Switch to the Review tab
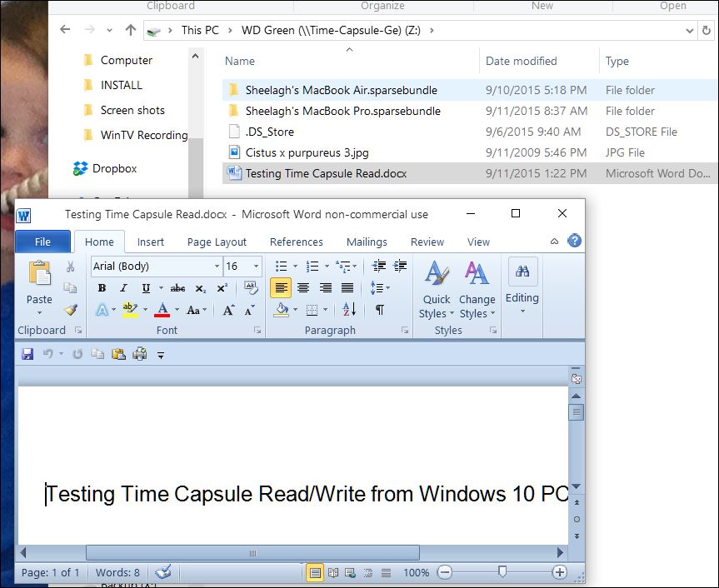719x588 pixels. click(427, 242)
